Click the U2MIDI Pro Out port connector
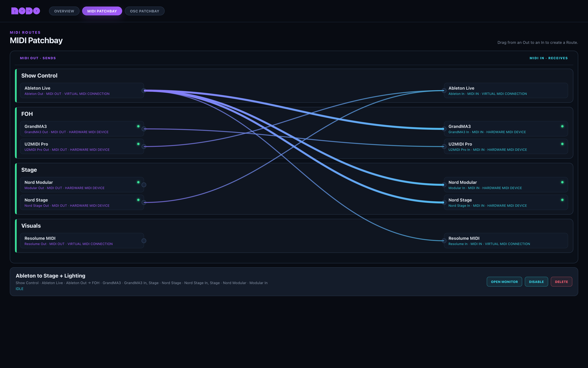 point(144,147)
